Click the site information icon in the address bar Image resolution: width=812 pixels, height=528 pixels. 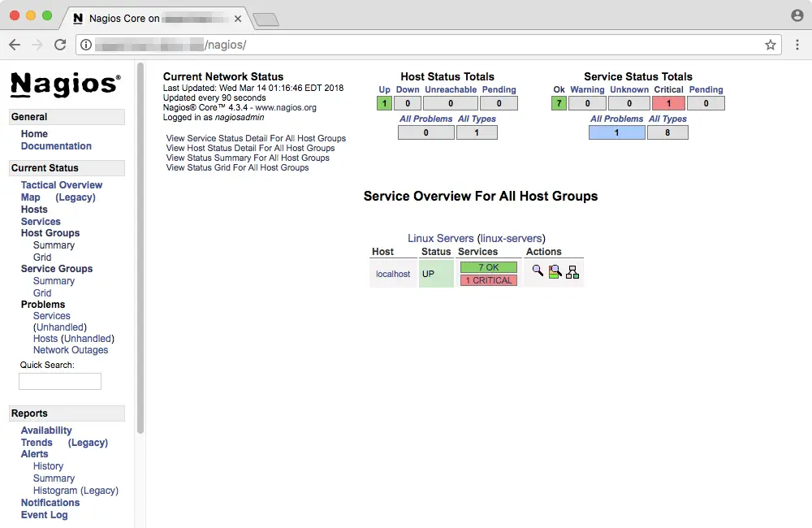pyautogui.click(x=86, y=45)
